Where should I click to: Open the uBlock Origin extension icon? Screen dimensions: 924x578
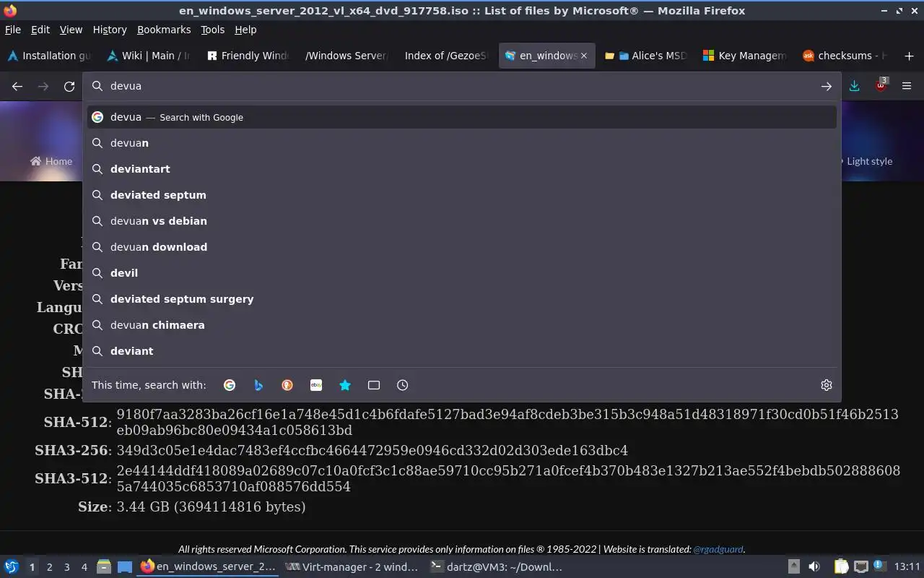coord(881,85)
